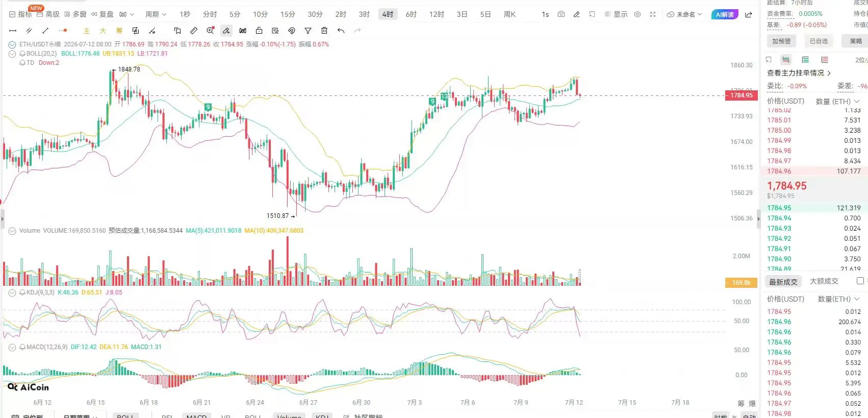Enter fullscreen chart mode
This screenshot has width=868, height=418.
[653, 14]
